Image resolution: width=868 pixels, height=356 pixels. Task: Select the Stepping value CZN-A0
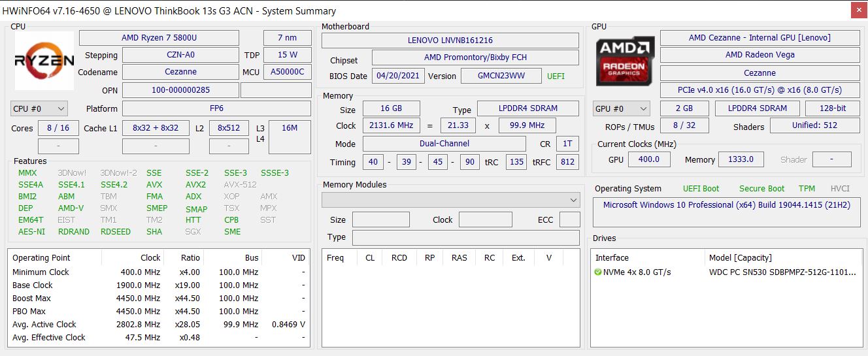click(180, 55)
